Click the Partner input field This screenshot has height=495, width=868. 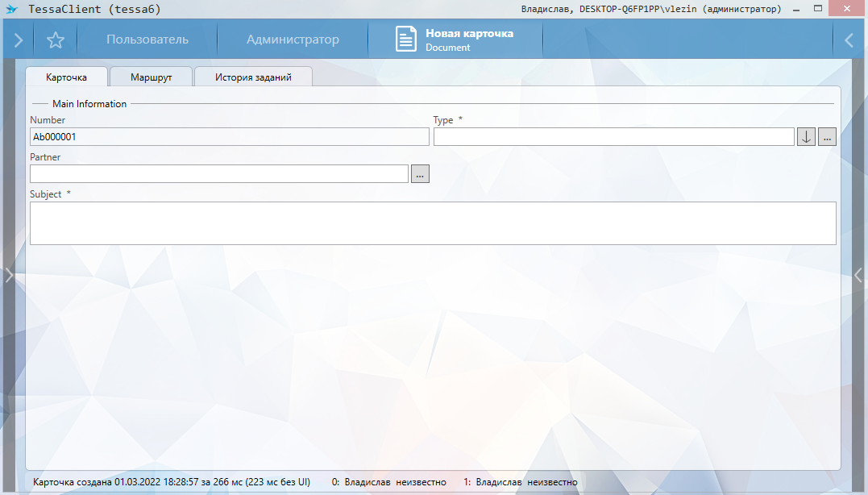click(x=218, y=174)
